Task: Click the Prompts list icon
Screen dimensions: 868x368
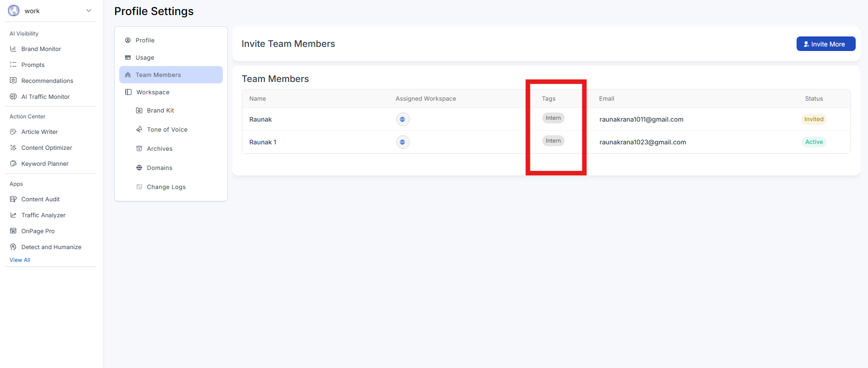Action: pyautogui.click(x=13, y=65)
